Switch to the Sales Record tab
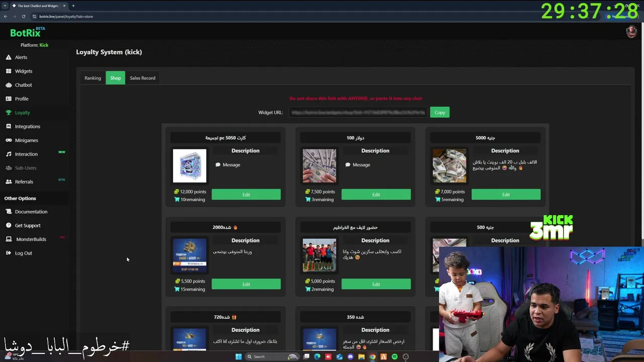The image size is (644, 362). click(142, 78)
